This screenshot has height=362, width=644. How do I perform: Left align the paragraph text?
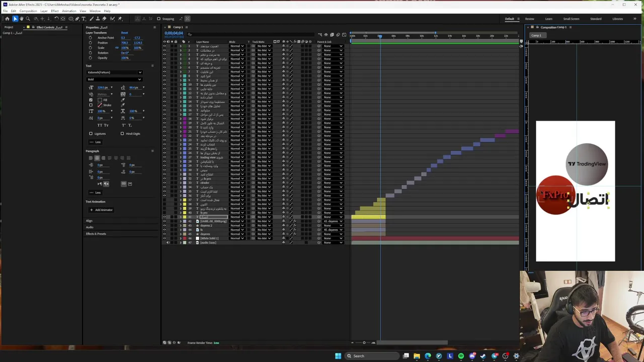click(x=91, y=158)
